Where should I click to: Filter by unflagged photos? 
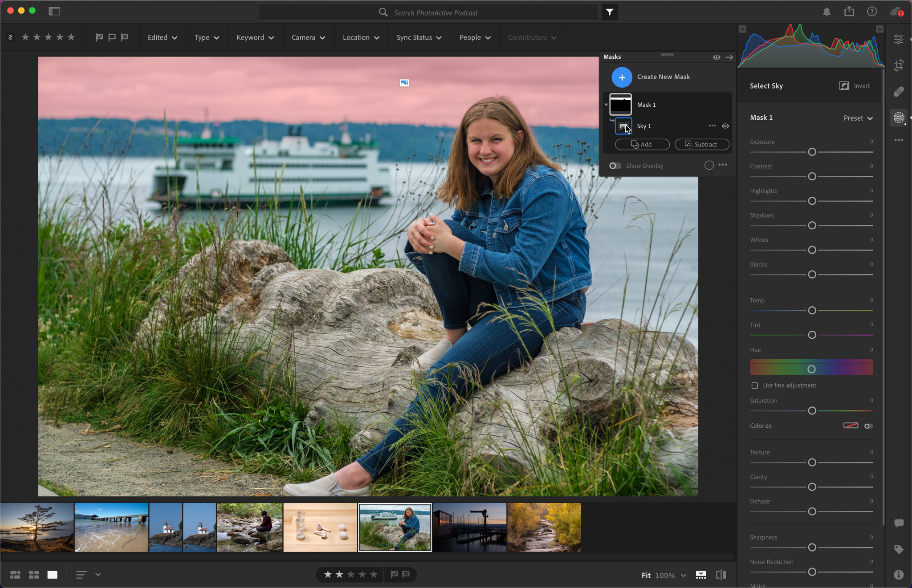(x=112, y=37)
